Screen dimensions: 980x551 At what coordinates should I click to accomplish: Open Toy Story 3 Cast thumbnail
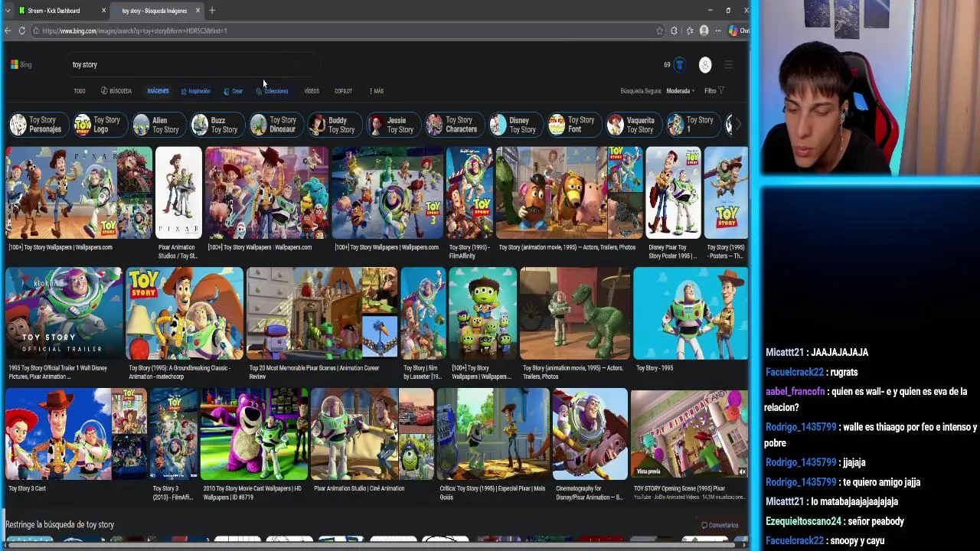coord(76,434)
